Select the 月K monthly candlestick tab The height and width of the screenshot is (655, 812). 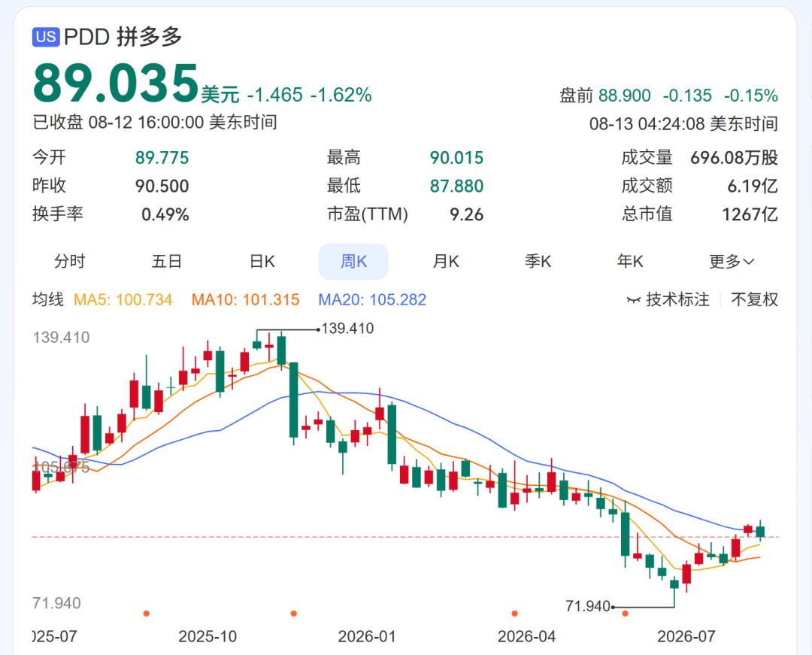[x=446, y=262]
